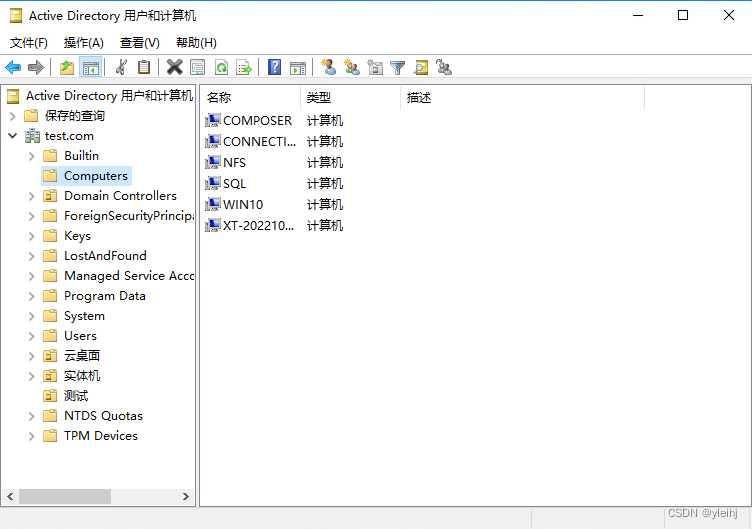Select the ForeignSecurityPrincipals tree item

[129, 216]
